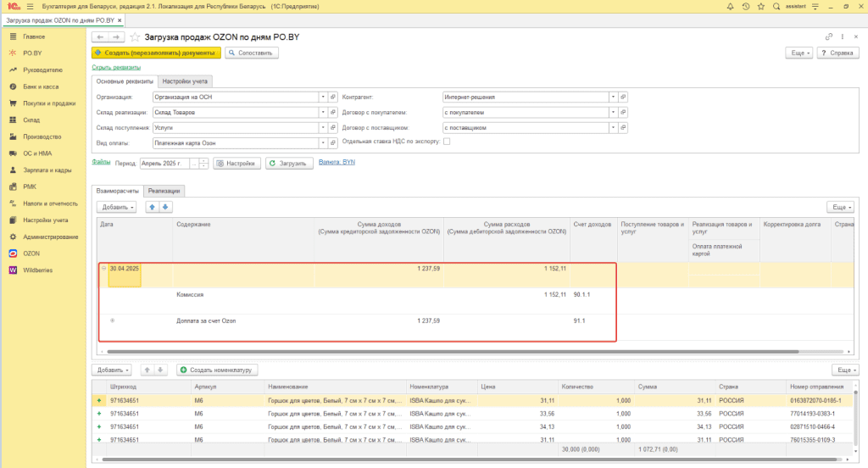Open Покупки и продажи sidebar section

pos(49,103)
